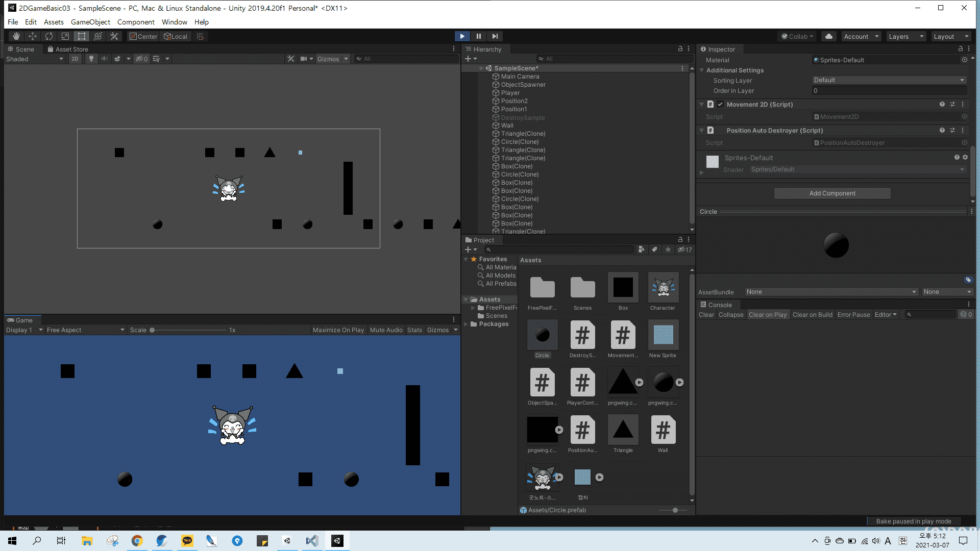The image size is (980, 551).
Task: Open the Sorting Layer dropdown
Action: (889, 80)
